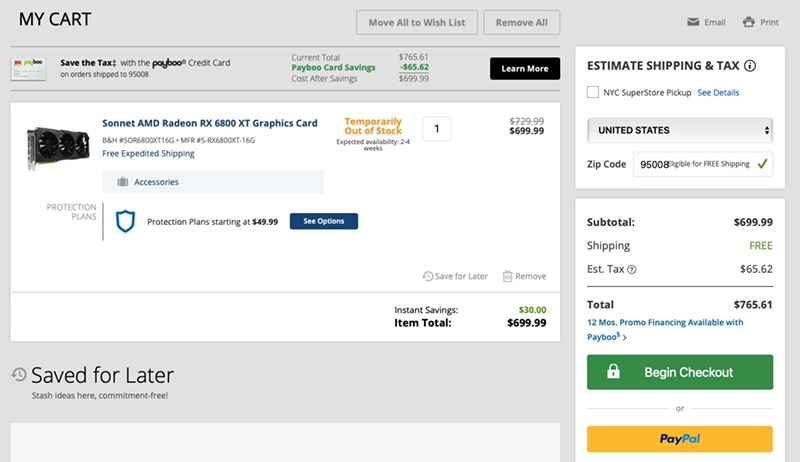This screenshot has height=462, width=800.
Task: Click the Save the Tax Payboo promo text
Action: [145, 68]
